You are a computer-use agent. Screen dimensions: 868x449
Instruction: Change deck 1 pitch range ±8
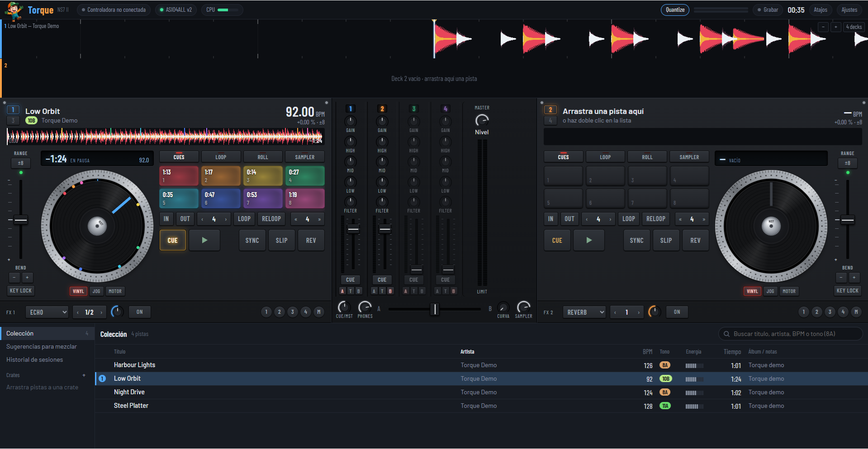coord(21,163)
